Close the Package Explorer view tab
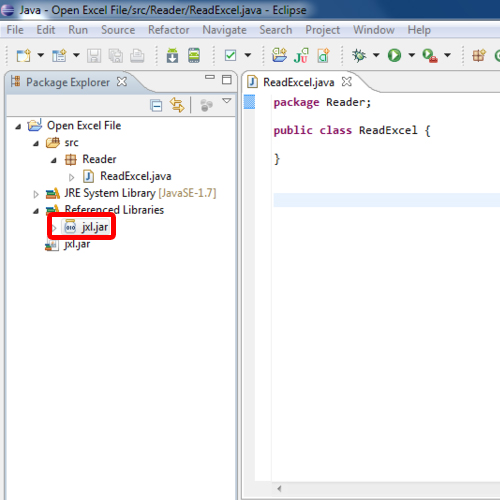Viewport: 500px width, 500px height. coord(122,82)
